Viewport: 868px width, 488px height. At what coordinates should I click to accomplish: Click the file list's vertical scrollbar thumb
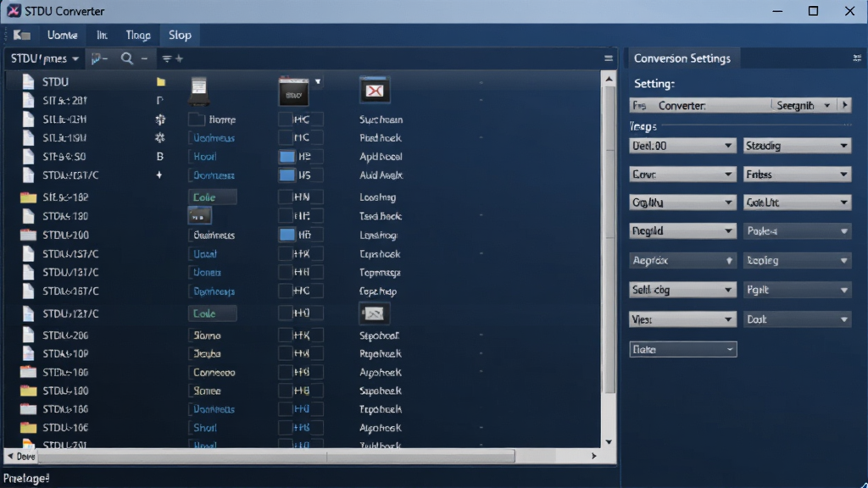click(x=609, y=241)
